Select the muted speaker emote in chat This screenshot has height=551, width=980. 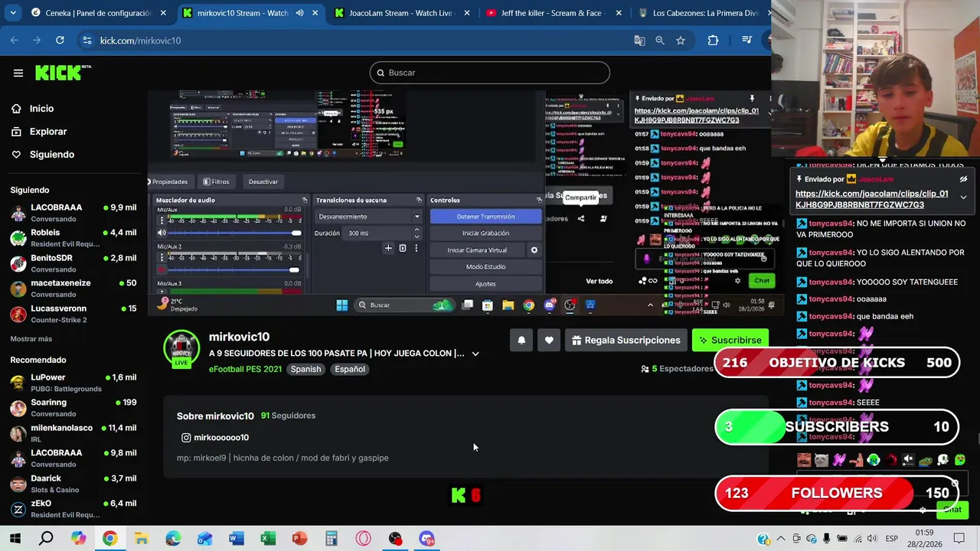point(908,460)
